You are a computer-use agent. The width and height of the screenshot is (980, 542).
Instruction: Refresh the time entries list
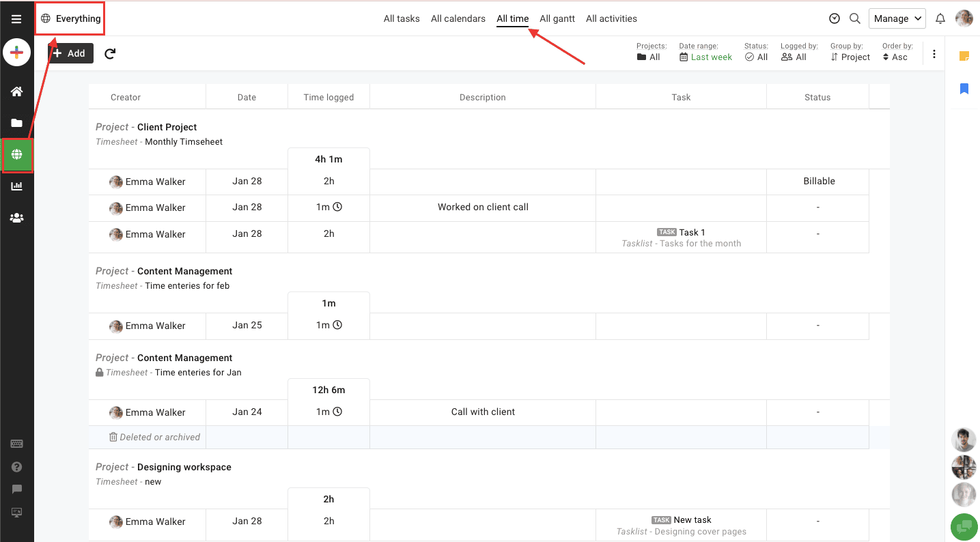[109, 53]
